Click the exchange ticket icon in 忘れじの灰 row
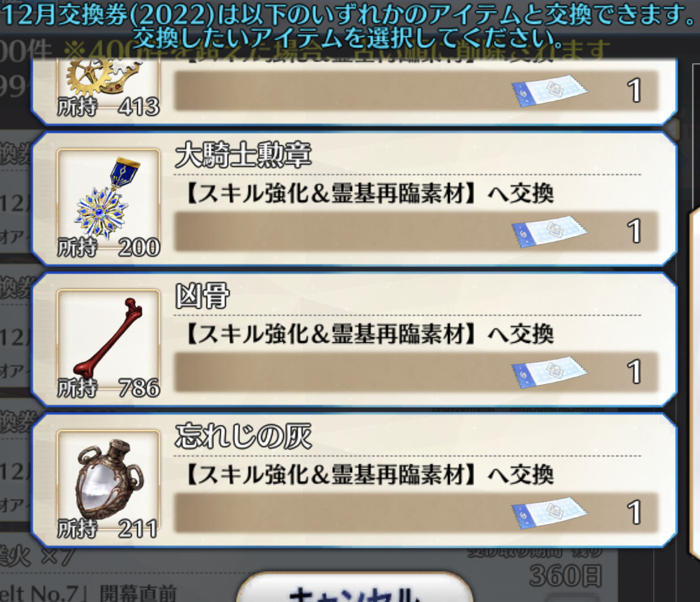Screen dimensions: 700x602 click(549, 512)
